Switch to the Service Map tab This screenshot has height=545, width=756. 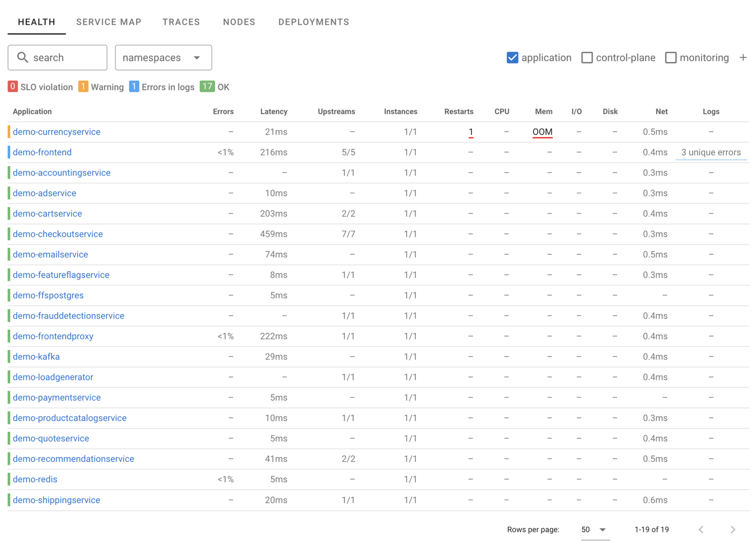tap(109, 22)
